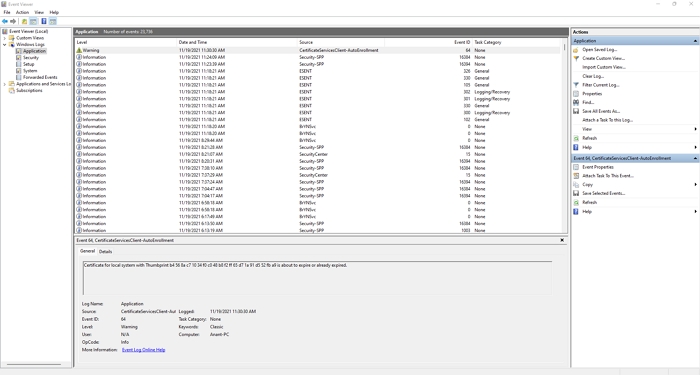Select the Setup log in tree
Viewport: 700px width, 375px height.
tap(29, 64)
